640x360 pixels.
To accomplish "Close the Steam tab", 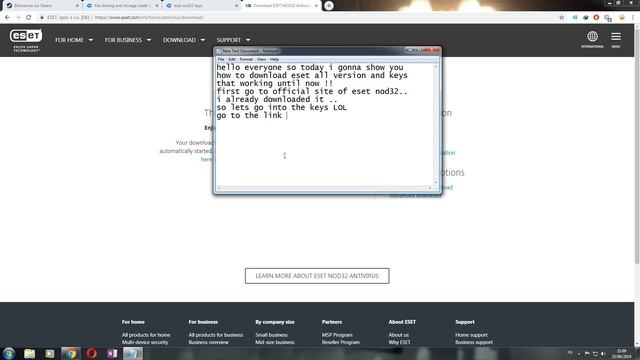I will [x=77, y=6].
